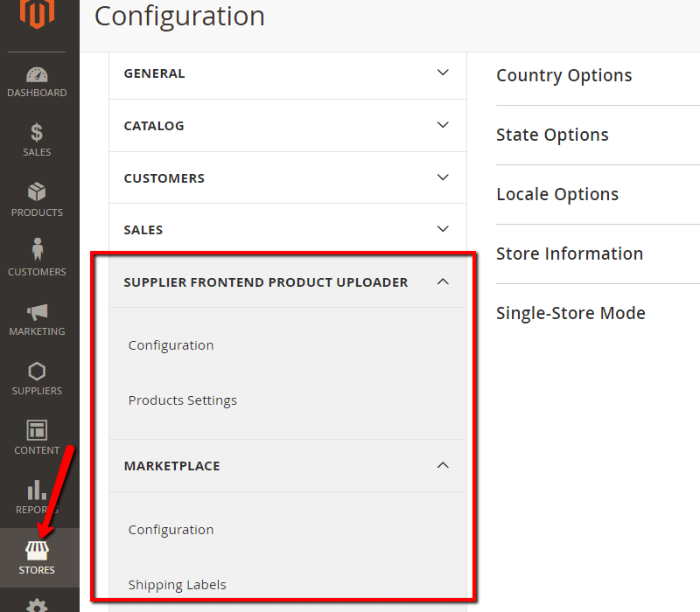
Task: Open Single-Store Mode settings group
Action: pos(570,313)
